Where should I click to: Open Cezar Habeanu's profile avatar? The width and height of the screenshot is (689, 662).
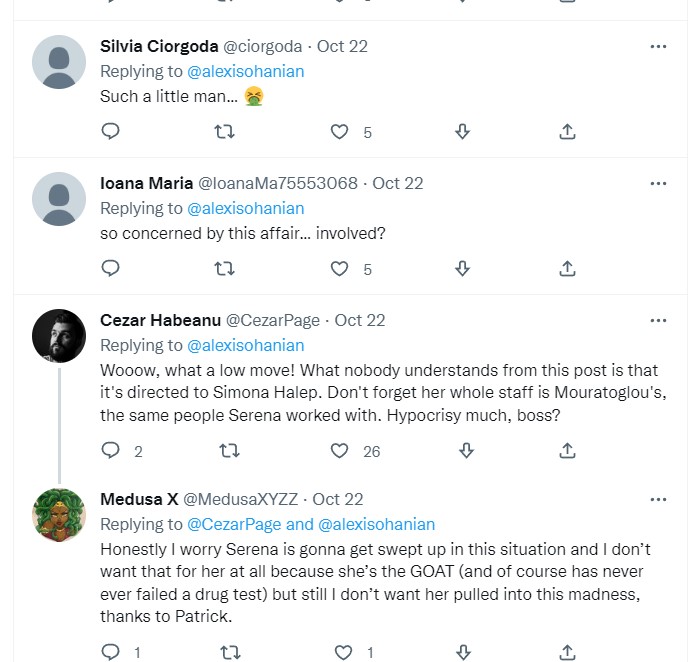tap(59, 335)
